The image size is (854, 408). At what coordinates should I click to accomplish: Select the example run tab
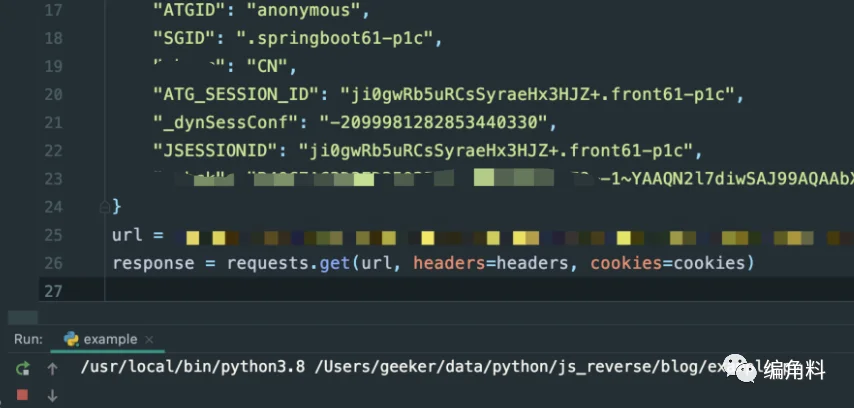tap(108, 339)
